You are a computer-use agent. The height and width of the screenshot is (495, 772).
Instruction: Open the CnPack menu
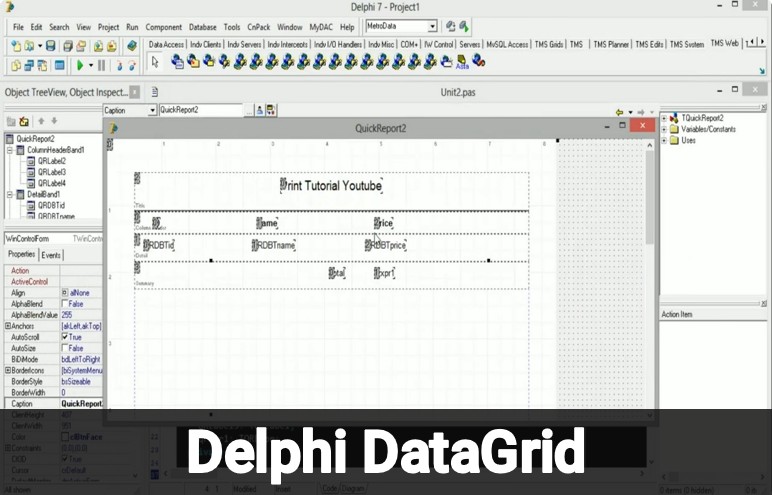pyautogui.click(x=258, y=27)
